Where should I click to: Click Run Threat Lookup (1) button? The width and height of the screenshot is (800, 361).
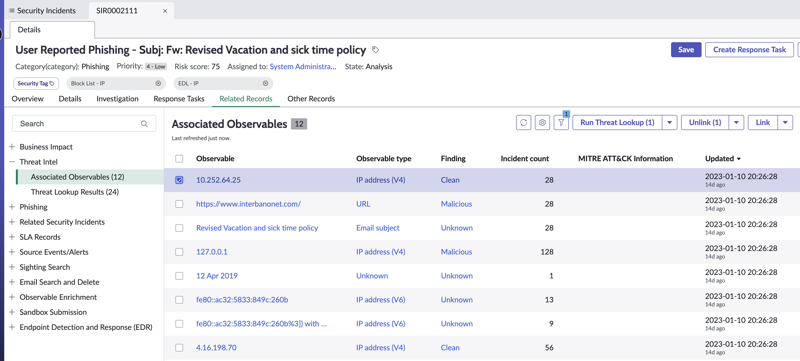coord(617,122)
